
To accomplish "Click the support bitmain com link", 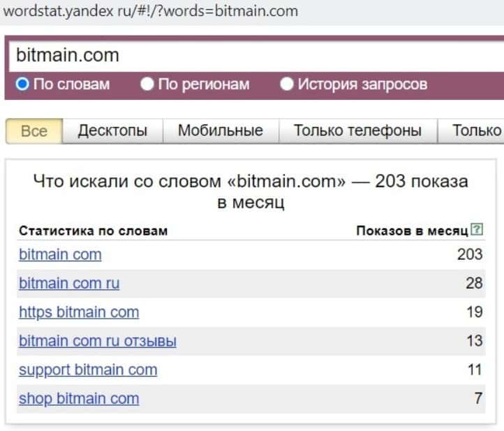I will (88, 370).
